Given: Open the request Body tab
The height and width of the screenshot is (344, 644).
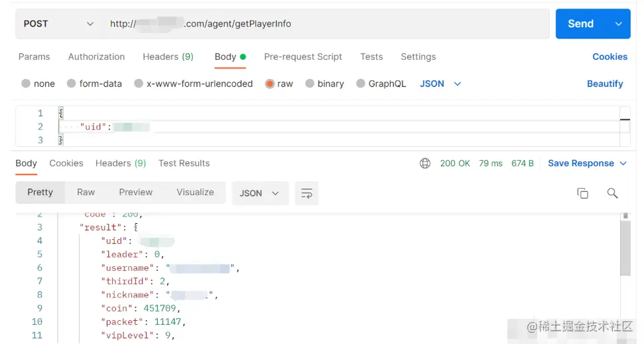Looking at the screenshot, I should pyautogui.click(x=230, y=57).
